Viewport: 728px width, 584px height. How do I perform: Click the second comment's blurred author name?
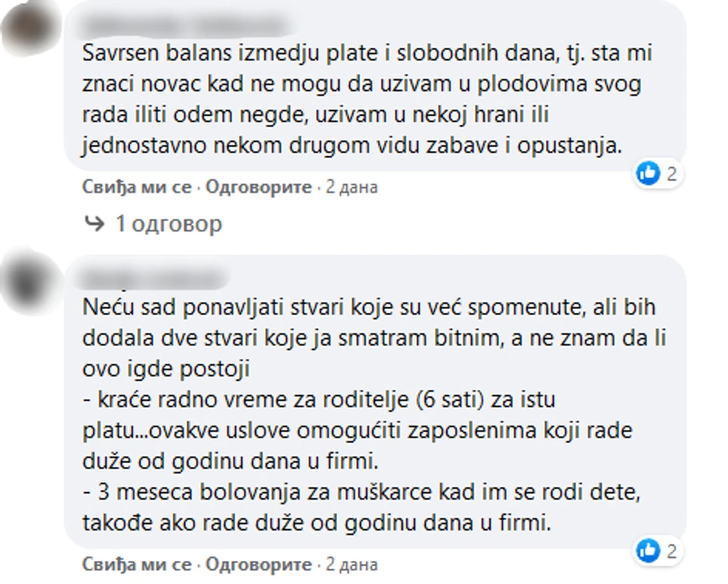point(155,277)
